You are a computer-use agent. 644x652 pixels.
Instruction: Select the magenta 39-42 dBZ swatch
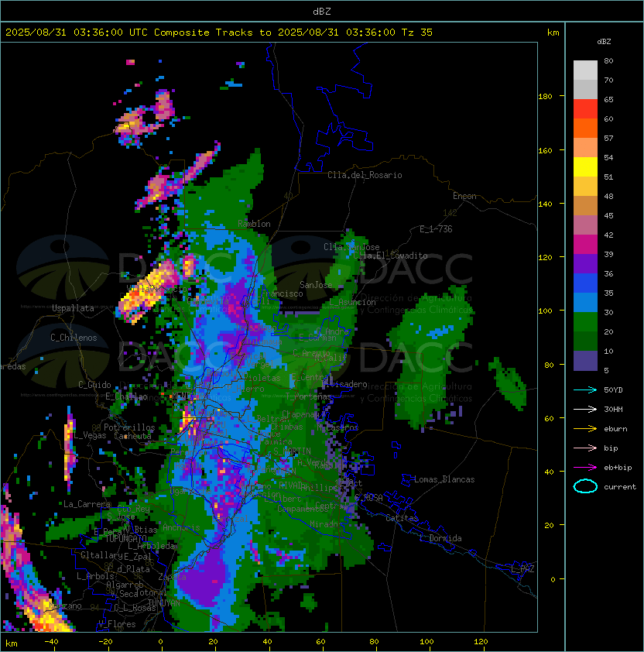coord(585,244)
